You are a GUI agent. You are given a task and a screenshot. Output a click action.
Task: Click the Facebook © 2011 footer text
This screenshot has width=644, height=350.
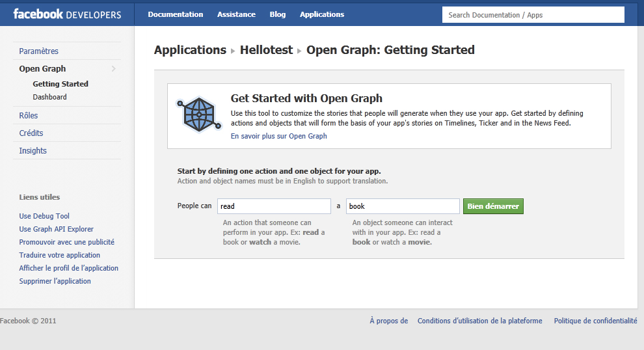click(x=28, y=321)
